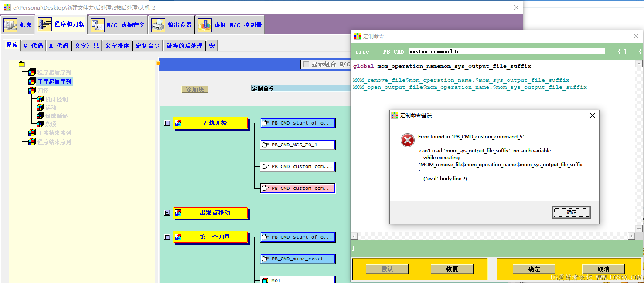
Task: Collapse the 刀轨开始 event
Action: tap(167, 123)
